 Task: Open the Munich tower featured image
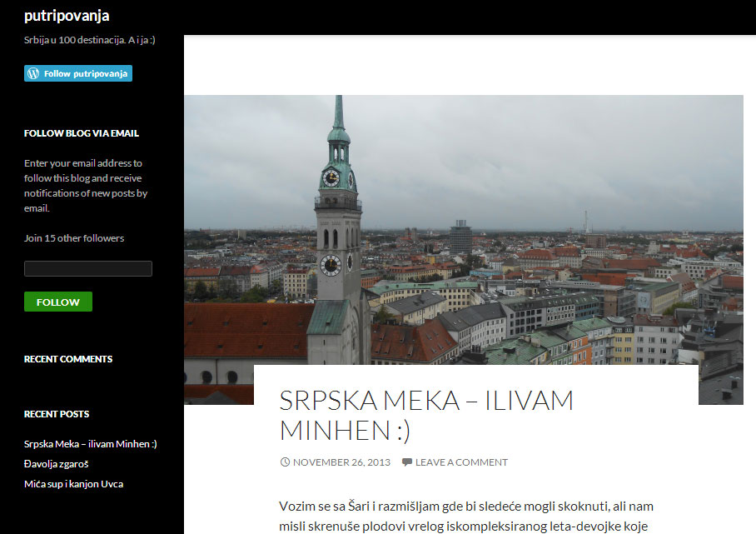tap(463, 230)
